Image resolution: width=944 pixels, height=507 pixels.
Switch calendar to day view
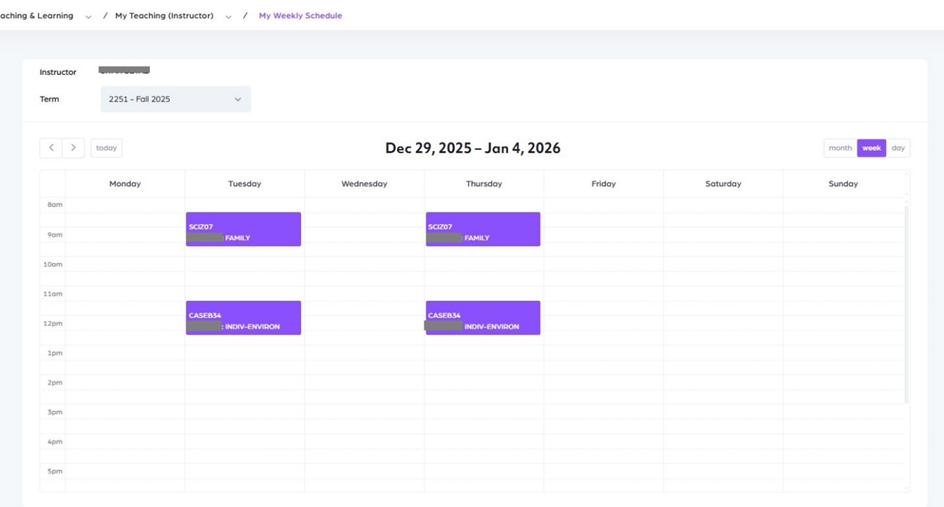coord(898,148)
